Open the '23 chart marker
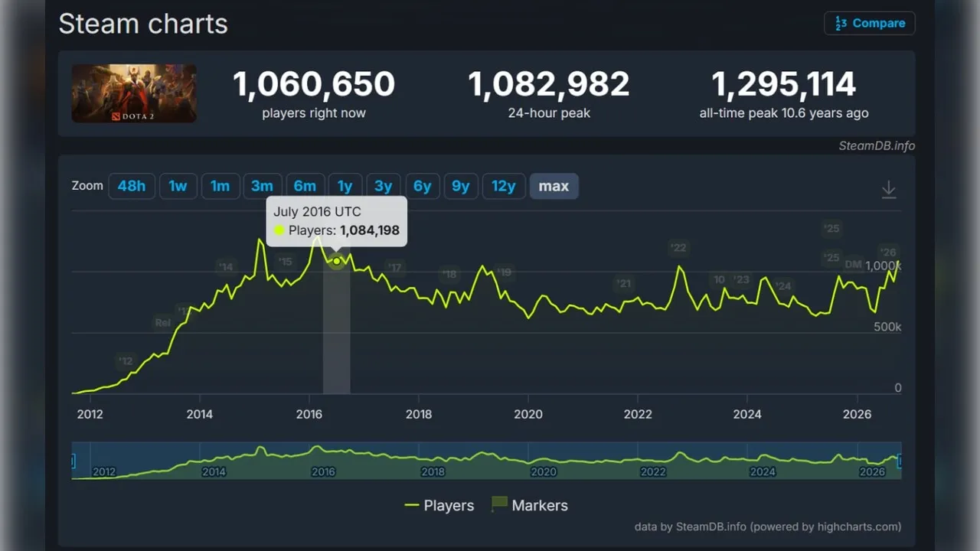980x551 pixels. coord(741,279)
